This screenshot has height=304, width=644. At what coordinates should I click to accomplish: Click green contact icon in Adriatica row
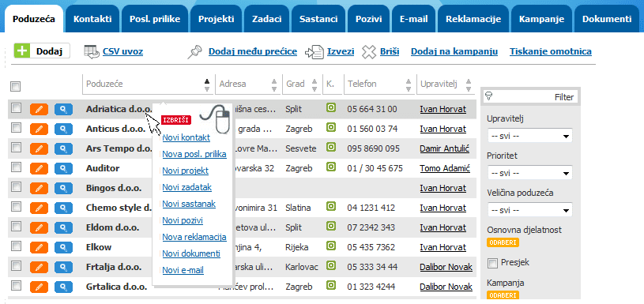pyautogui.click(x=331, y=108)
